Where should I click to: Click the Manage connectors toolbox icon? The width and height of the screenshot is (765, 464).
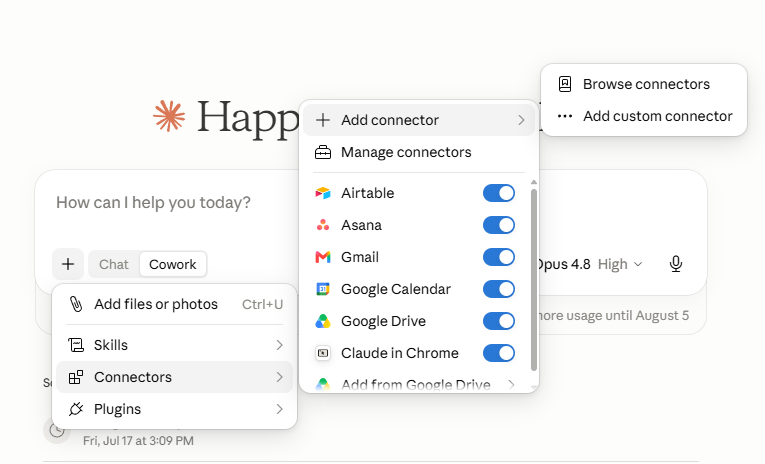pyautogui.click(x=322, y=152)
